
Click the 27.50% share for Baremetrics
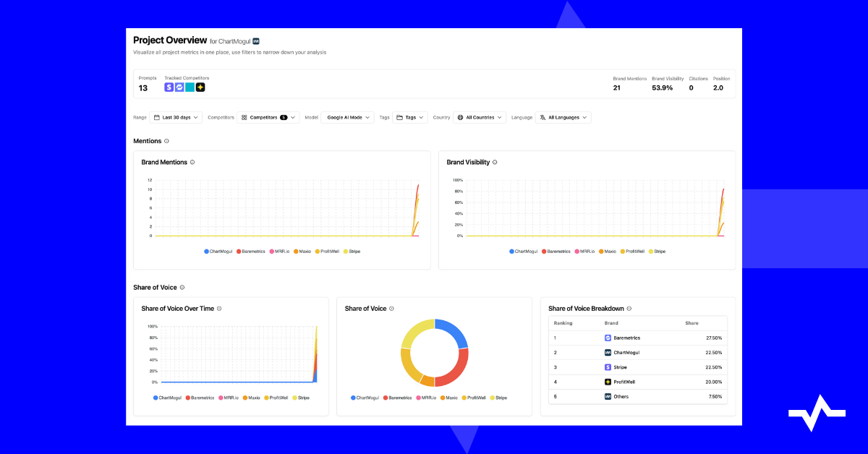coord(714,338)
